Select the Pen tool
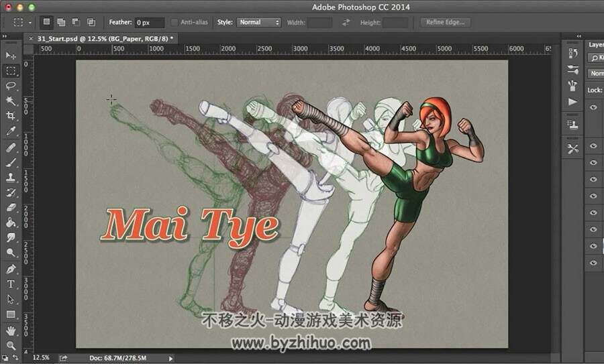The width and height of the screenshot is (604, 364). [10, 269]
